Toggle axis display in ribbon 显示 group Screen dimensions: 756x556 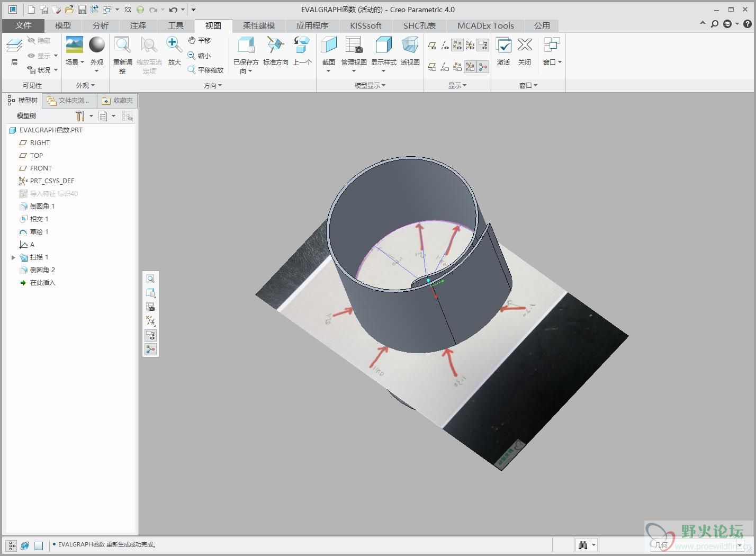[445, 46]
